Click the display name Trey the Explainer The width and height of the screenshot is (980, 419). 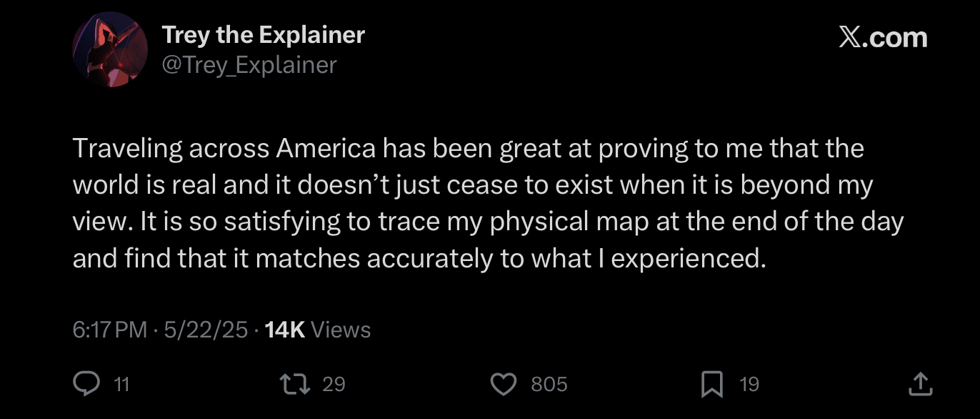point(263,34)
